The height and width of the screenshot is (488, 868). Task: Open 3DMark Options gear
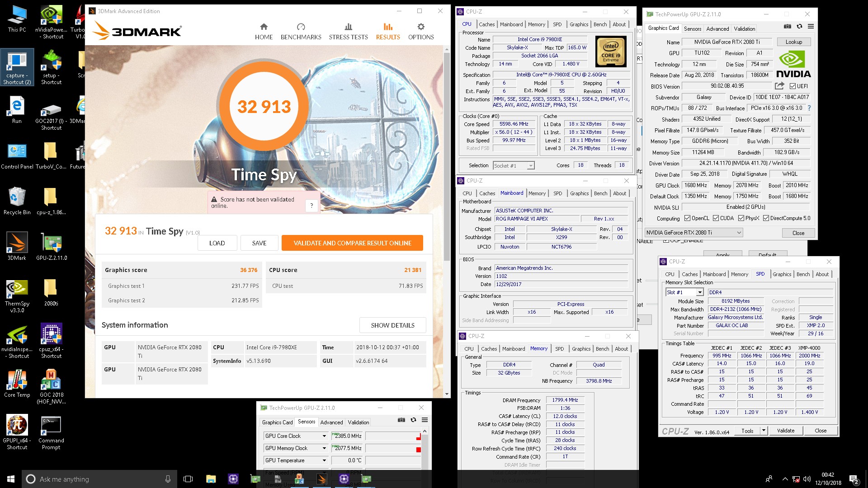(421, 31)
